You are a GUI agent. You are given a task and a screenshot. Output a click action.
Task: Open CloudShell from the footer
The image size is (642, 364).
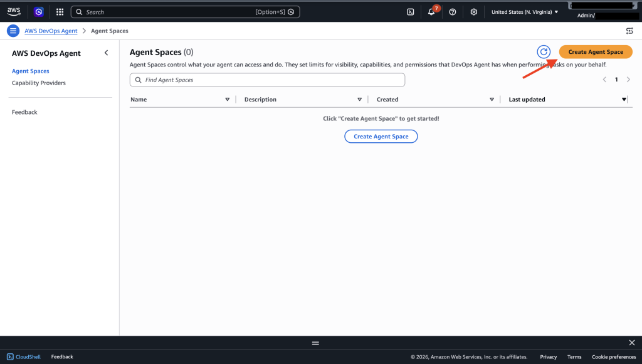[24, 357]
